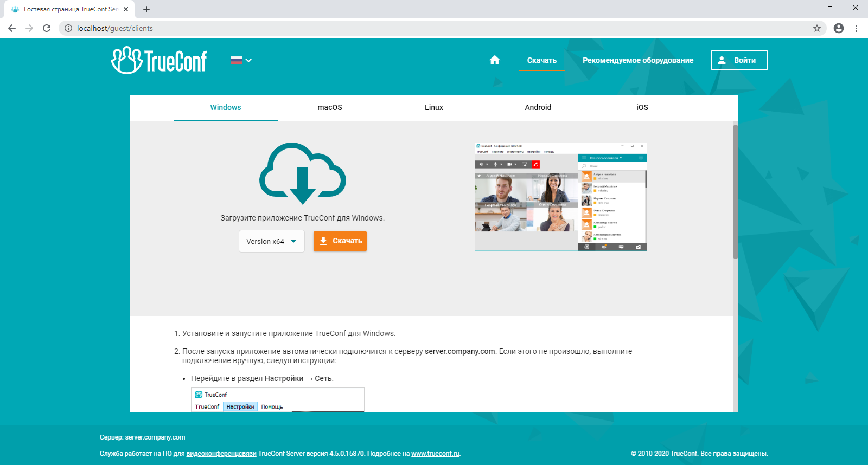Reload the current page
Image resolution: width=868 pixels, height=465 pixels.
pos(47,28)
